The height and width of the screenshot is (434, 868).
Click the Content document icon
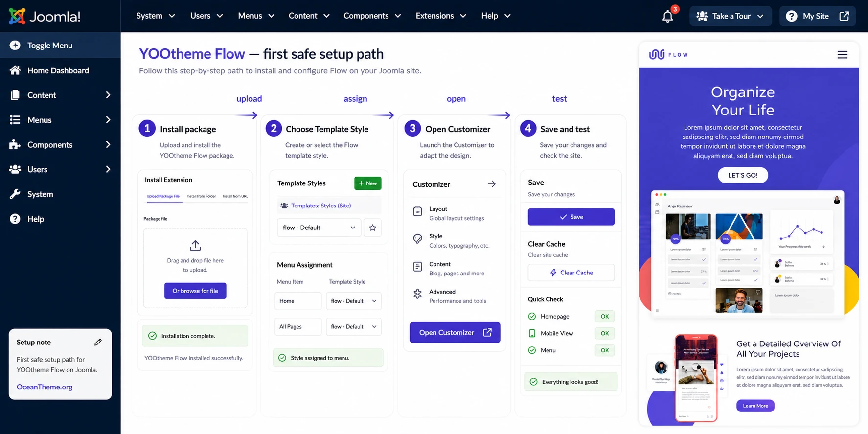coord(417,267)
